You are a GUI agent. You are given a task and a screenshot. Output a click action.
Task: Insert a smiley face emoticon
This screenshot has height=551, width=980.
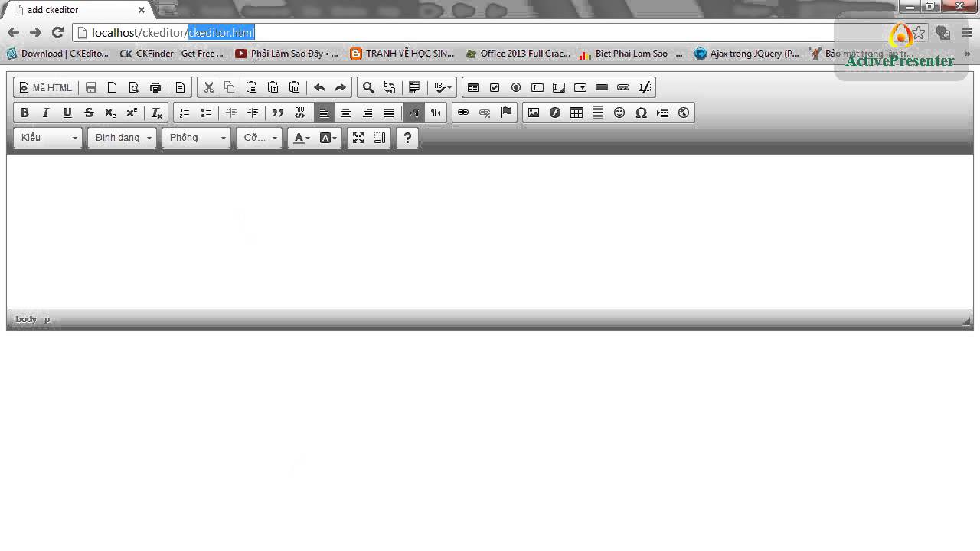(x=619, y=112)
